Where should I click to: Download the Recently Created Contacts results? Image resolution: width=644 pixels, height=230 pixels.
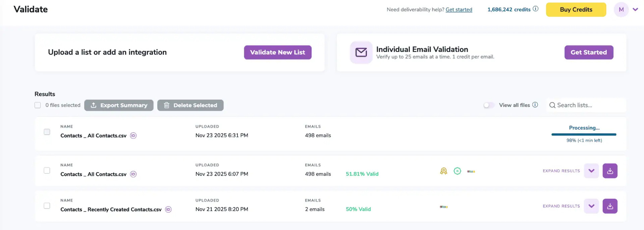click(610, 206)
